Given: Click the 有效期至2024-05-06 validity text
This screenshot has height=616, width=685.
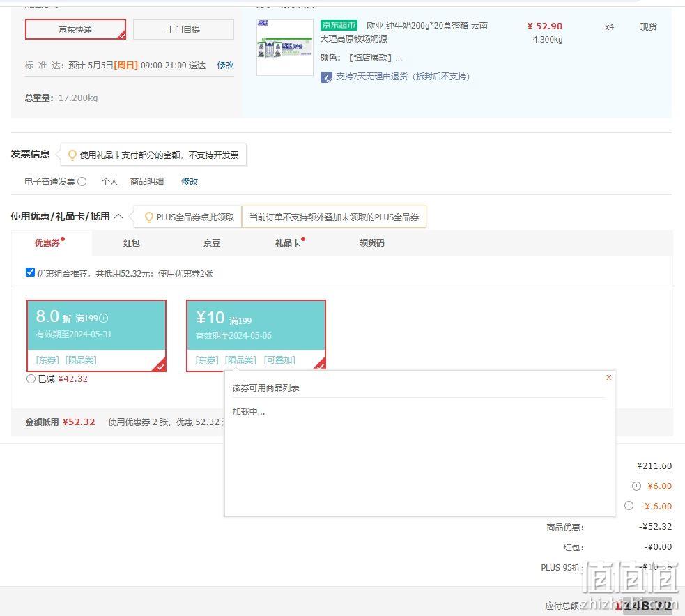Looking at the screenshot, I should (233, 335).
